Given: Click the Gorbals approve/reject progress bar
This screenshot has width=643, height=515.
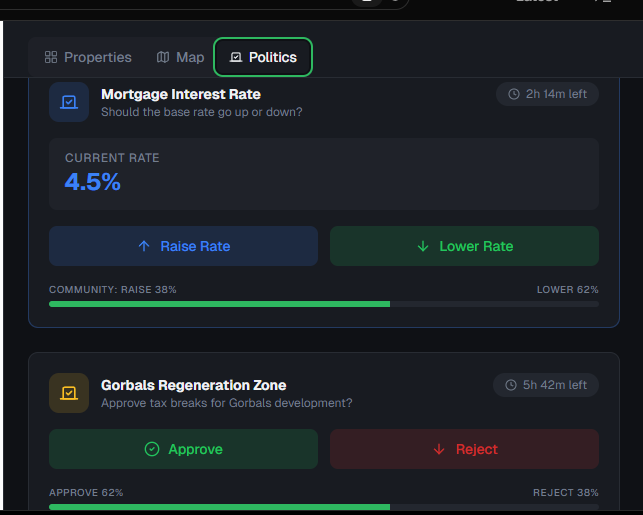Looking at the screenshot, I should pos(324,507).
